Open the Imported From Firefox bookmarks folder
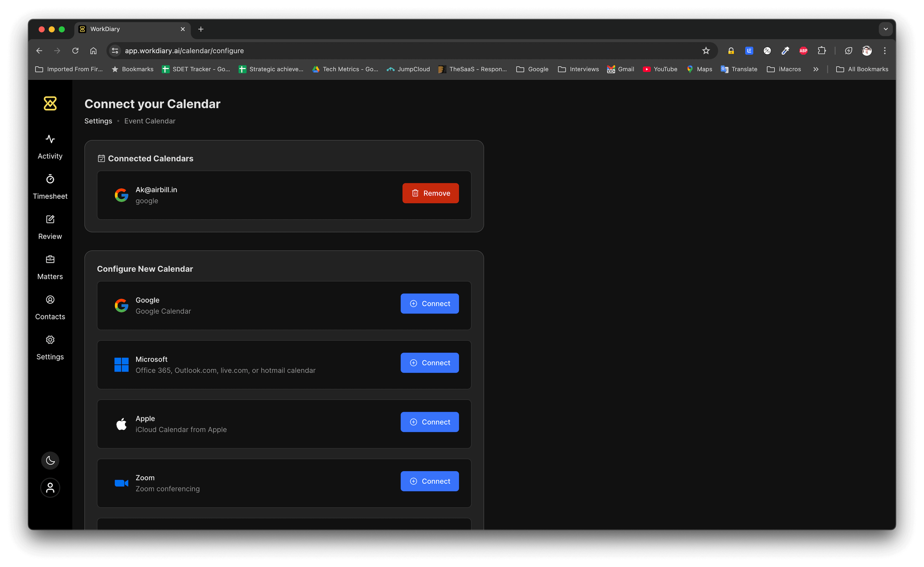Image resolution: width=924 pixels, height=567 pixels. (x=69, y=69)
